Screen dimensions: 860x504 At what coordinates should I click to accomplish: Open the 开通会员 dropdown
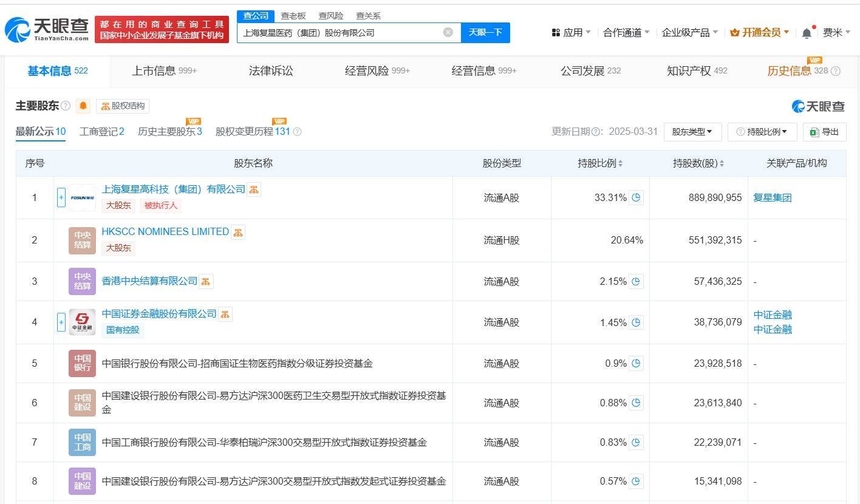(x=760, y=33)
